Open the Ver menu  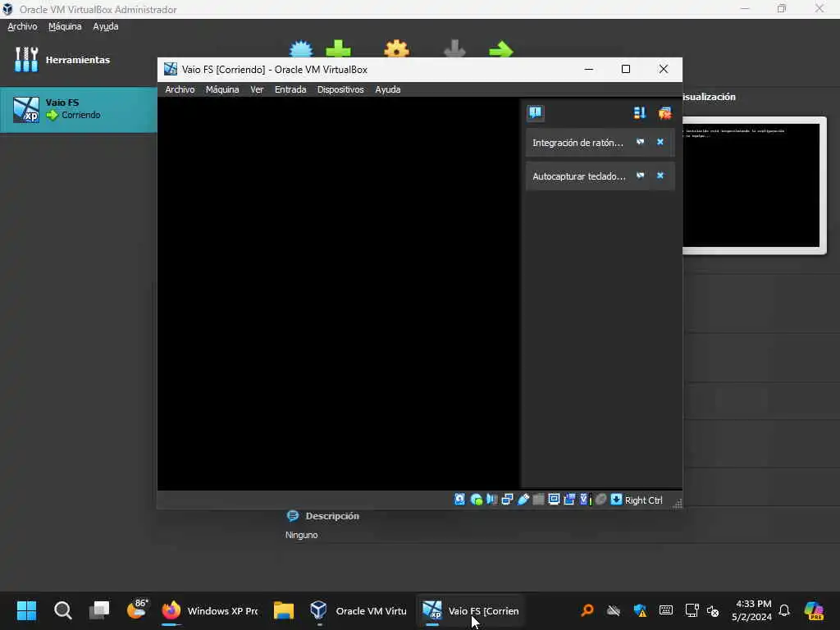(257, 89)
